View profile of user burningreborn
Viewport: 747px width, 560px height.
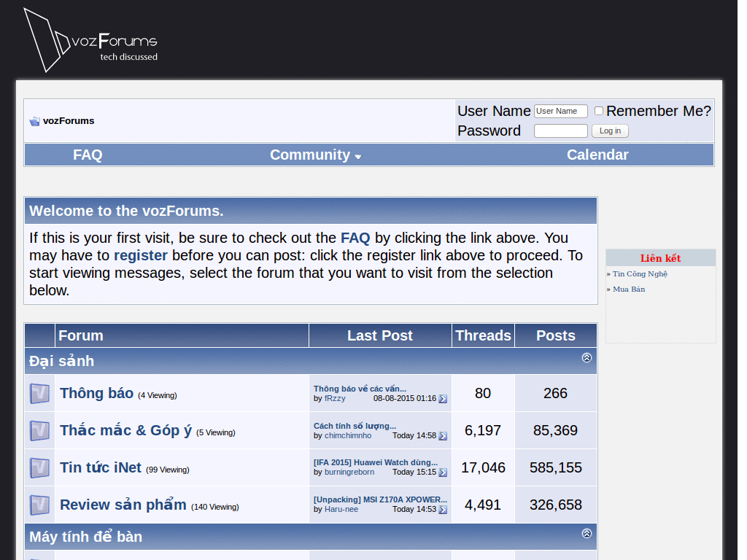349,472
